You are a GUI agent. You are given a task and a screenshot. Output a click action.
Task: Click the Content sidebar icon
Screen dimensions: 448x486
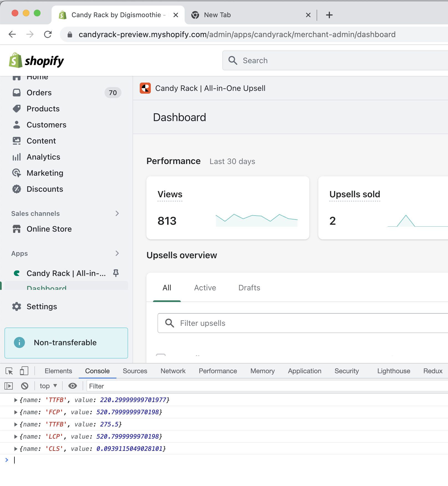pyautogui.click(x=17, y=141)
